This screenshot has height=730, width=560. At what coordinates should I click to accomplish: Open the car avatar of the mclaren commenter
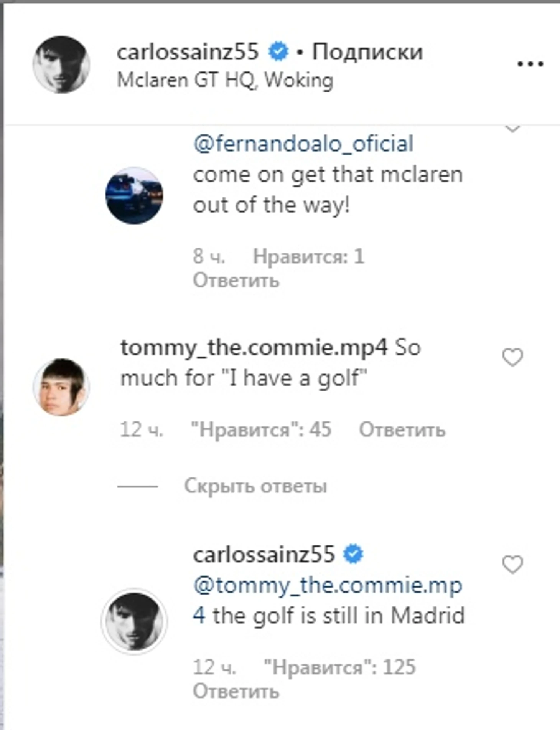(x=134, y=195)
